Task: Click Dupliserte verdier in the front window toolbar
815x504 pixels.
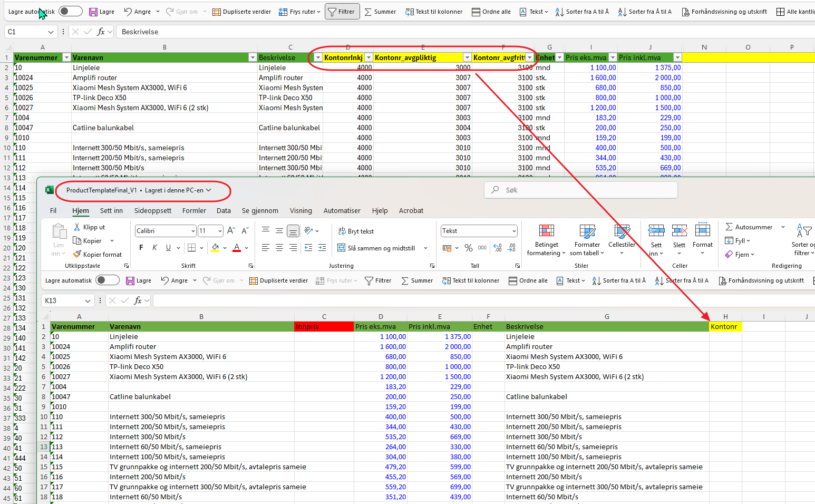Action: pyautogui.click(x=278, y=280)
